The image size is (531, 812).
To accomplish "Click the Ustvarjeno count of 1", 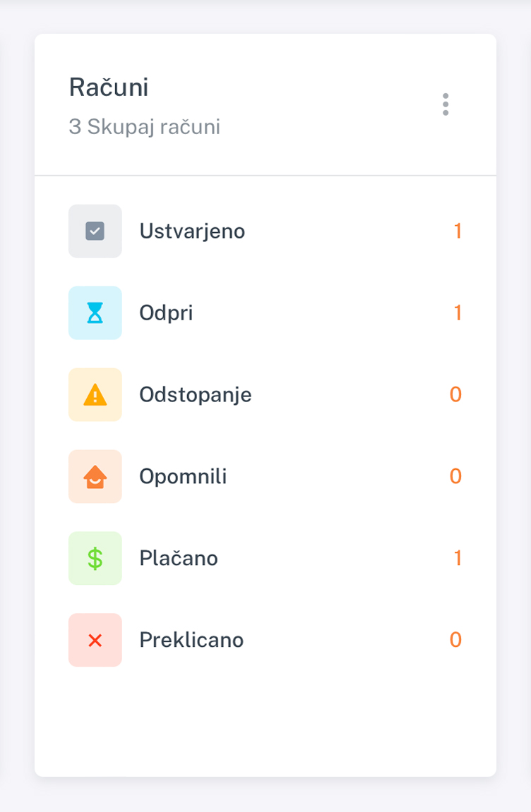I will click(x=458, y=231).
